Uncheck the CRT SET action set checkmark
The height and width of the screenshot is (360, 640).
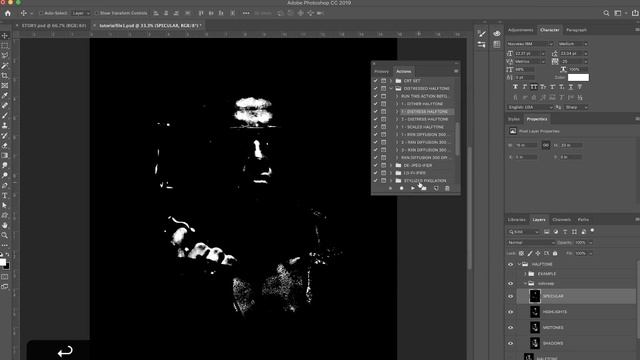pyautogui.click(x=376, y=81)
